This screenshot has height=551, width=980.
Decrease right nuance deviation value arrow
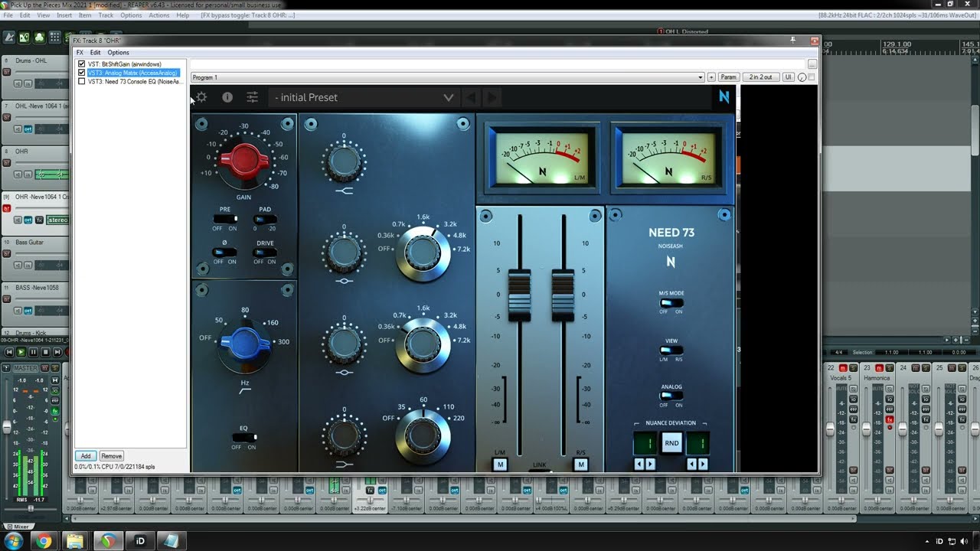click(x=692, y=464)
